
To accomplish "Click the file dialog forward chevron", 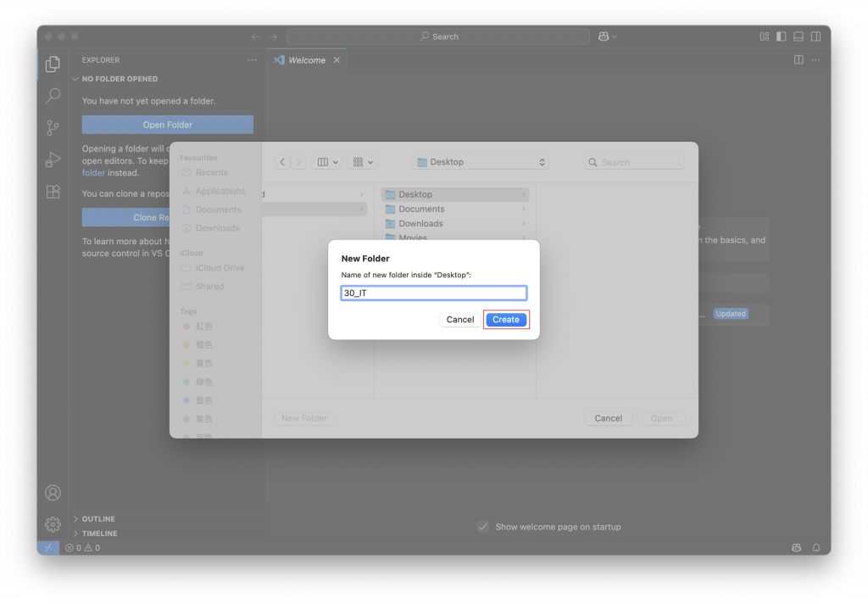I will point(299,162).
